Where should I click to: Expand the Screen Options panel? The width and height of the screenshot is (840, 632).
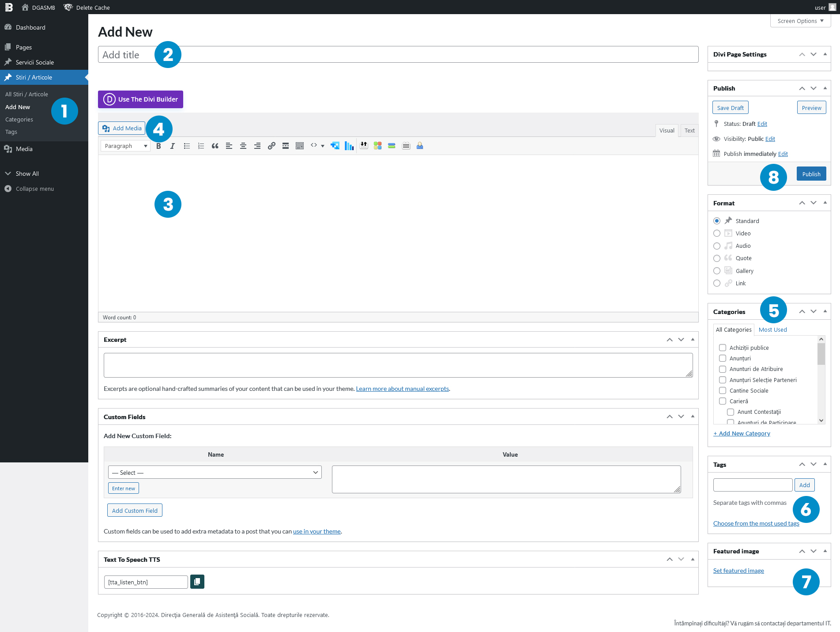click(x=800, y=21)
